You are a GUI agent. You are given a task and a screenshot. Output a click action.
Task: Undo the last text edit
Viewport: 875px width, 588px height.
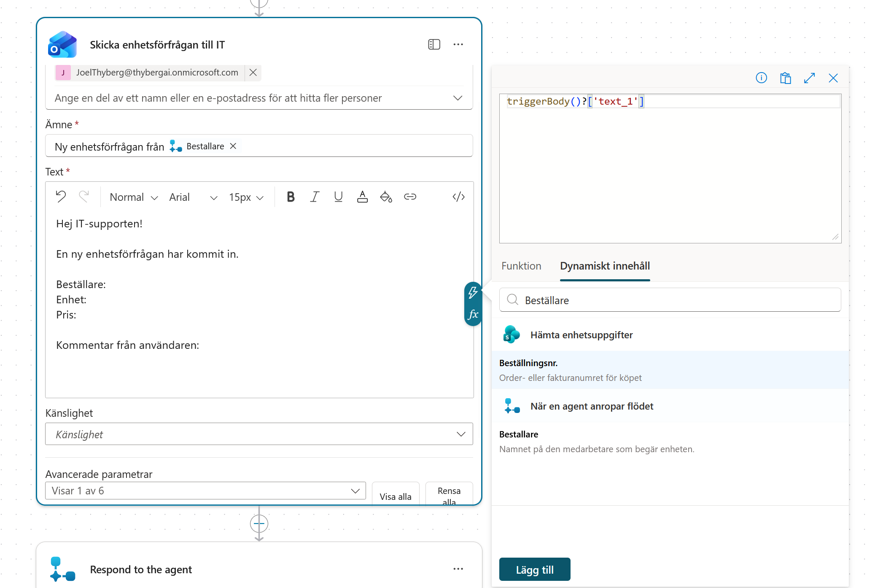coord(61,197)
